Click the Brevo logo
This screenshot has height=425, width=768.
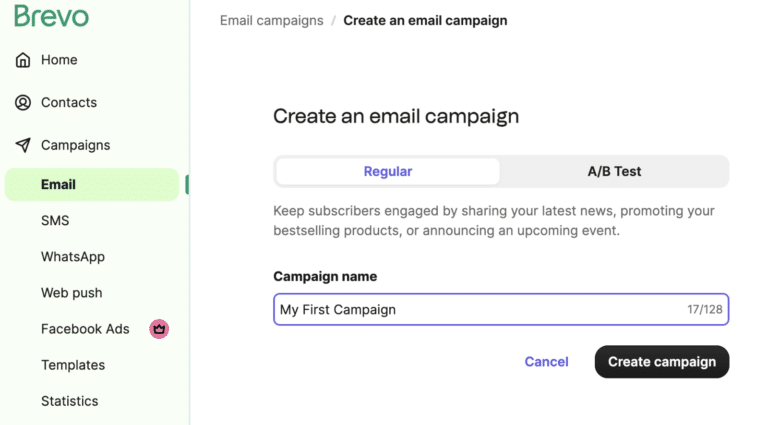51,16
